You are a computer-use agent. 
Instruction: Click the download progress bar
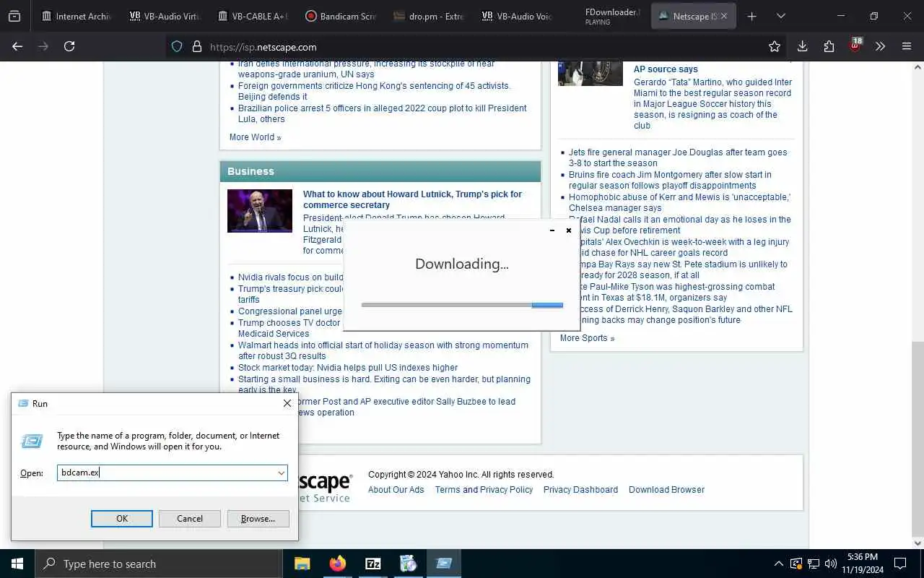(462, 305)
